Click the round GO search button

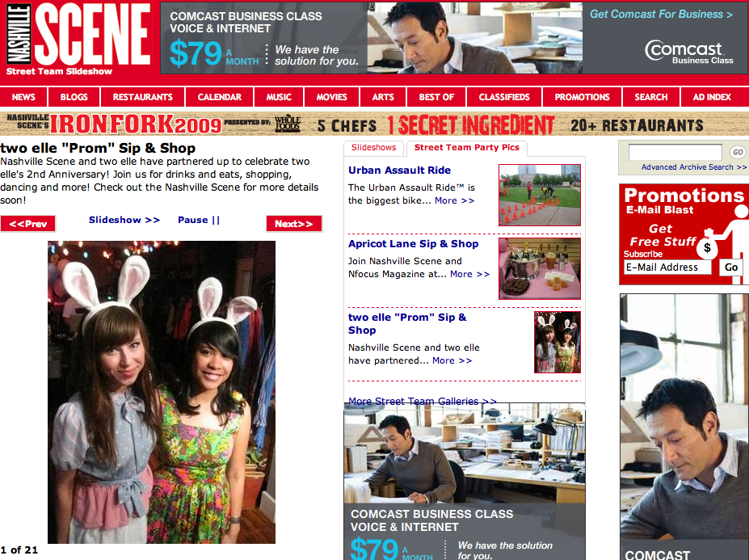tap(738, 153)
